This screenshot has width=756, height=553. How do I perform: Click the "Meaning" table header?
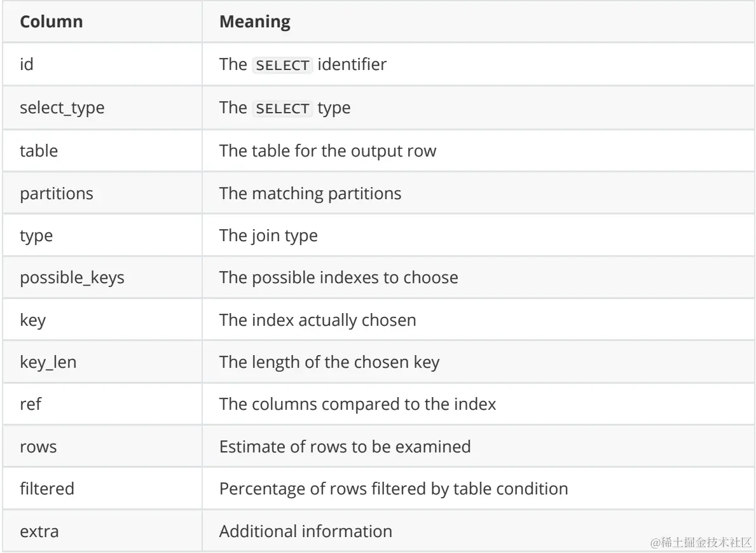pos(254,23)
